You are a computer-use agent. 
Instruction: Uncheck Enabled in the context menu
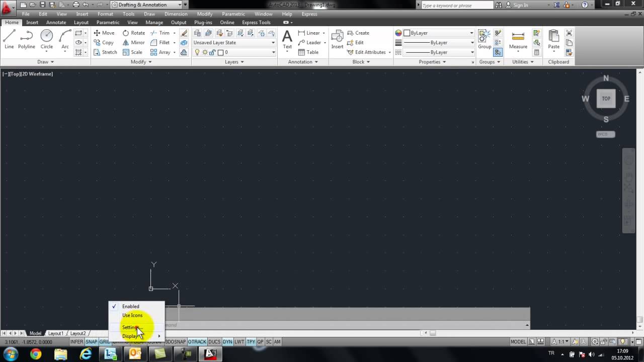coord(136,306)
